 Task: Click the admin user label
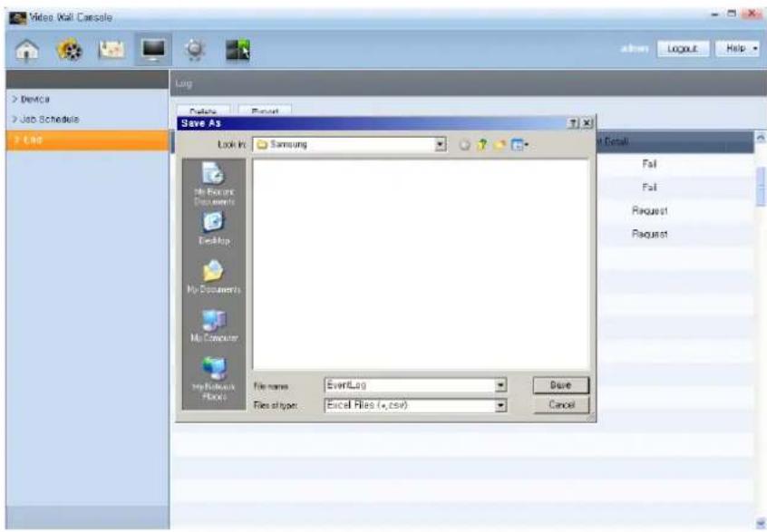pos(635,48)
